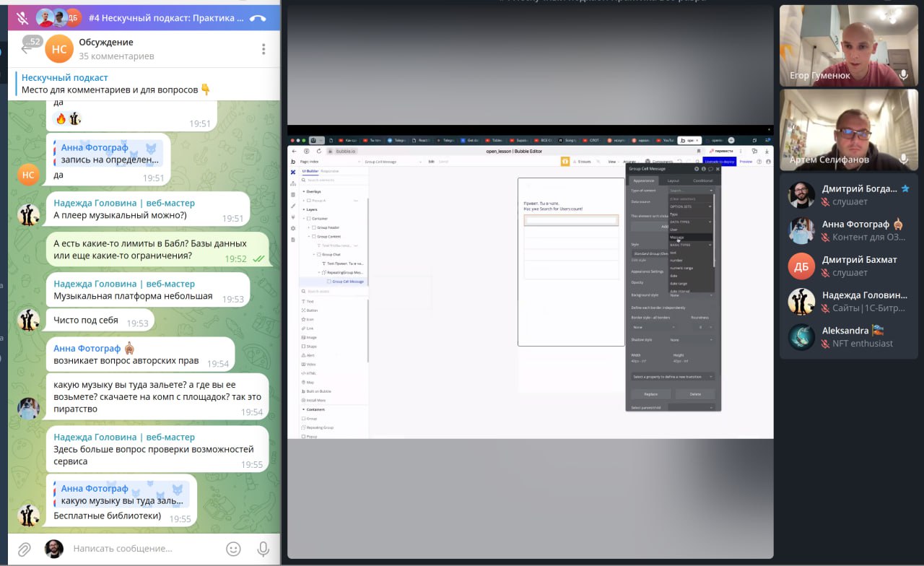
Task: Open the Logs icon in Bubble sidebar
Action: [292, 240]
